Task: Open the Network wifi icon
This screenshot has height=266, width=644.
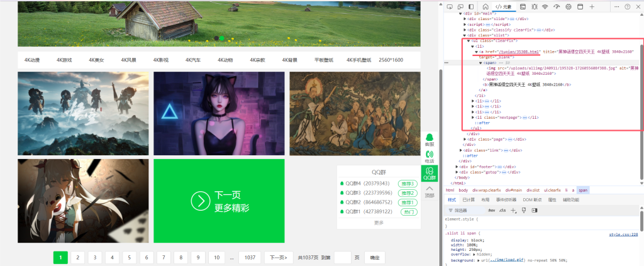Action: tap(545, 6)
